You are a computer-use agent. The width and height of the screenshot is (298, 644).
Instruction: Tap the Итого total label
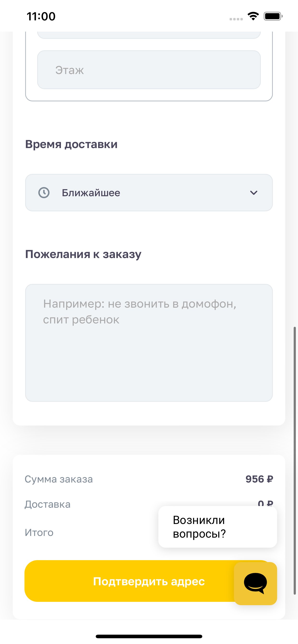[x=39, y=533]
